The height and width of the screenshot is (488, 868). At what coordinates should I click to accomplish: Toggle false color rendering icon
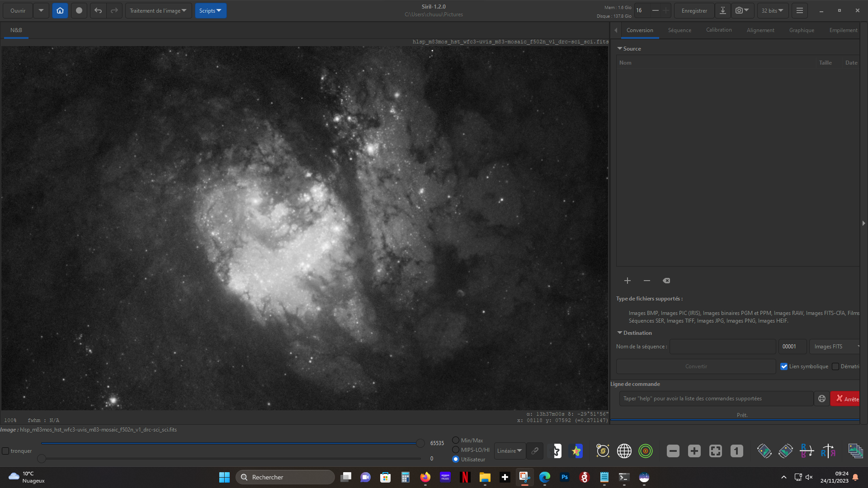point(576,451)
